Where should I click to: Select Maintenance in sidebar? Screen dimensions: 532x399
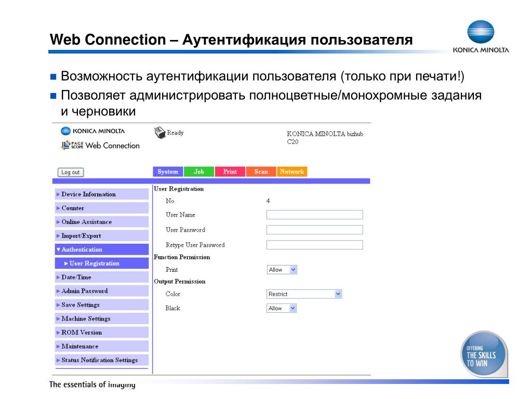102,346
